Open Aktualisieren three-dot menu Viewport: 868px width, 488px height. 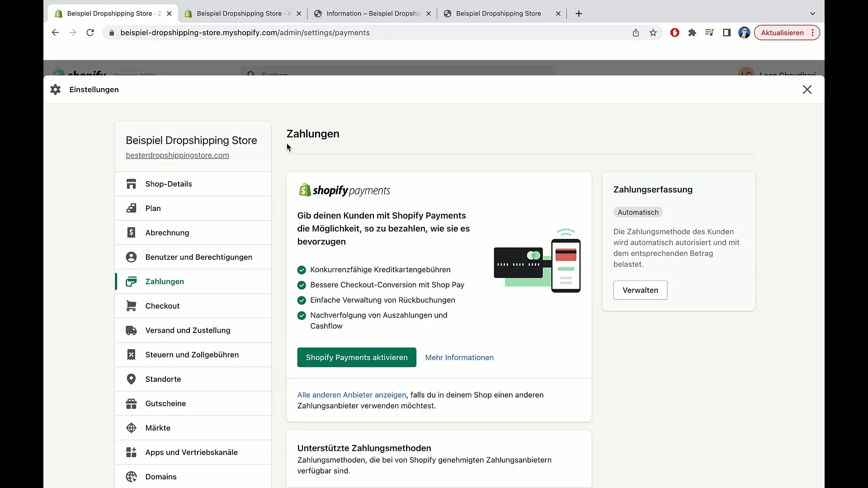pyautogui.click(x=813, y=33)
